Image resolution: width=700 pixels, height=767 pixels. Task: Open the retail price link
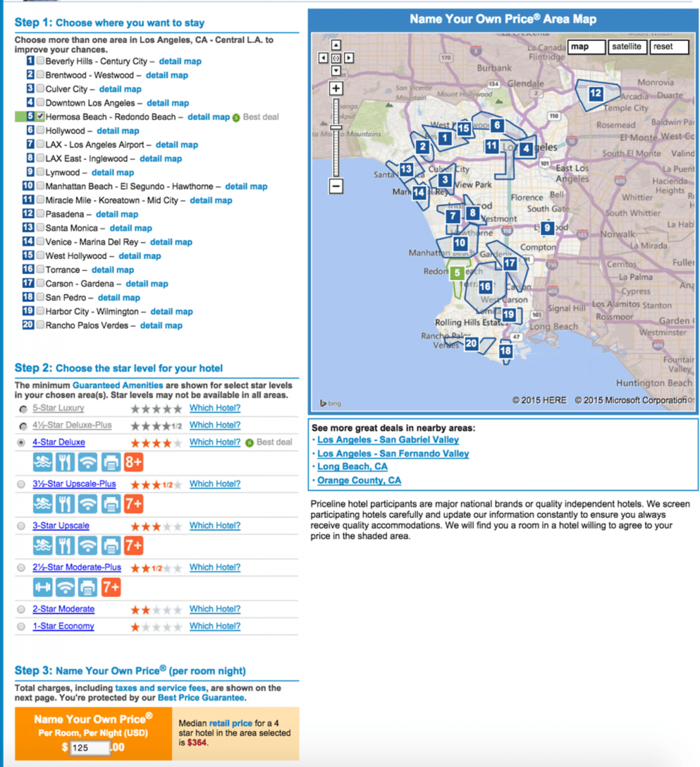pos(231,723)
